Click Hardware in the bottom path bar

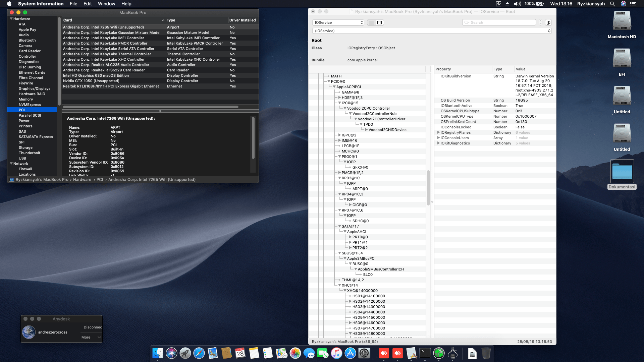pos(82,180)
